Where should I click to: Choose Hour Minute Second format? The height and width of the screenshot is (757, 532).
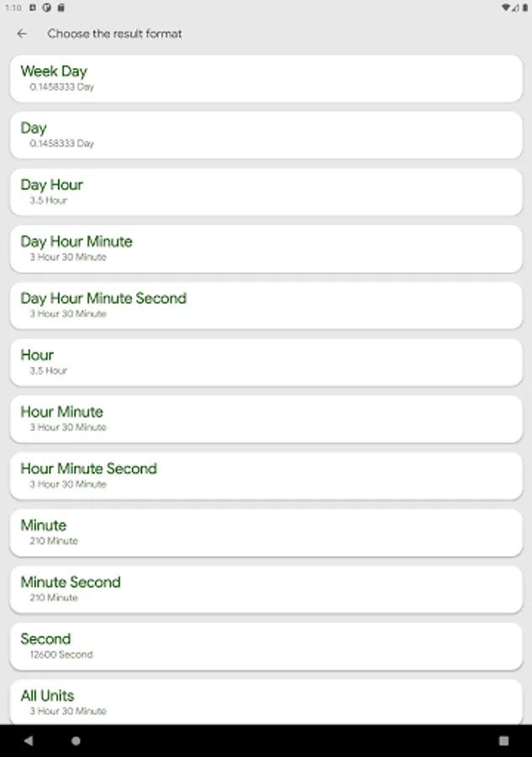[266, 475]
